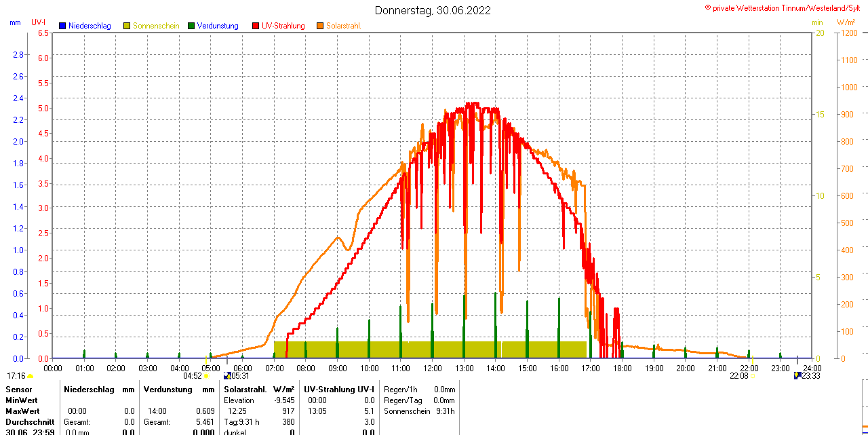Click the sunrise icon next to 04:52

click(207, 376)
